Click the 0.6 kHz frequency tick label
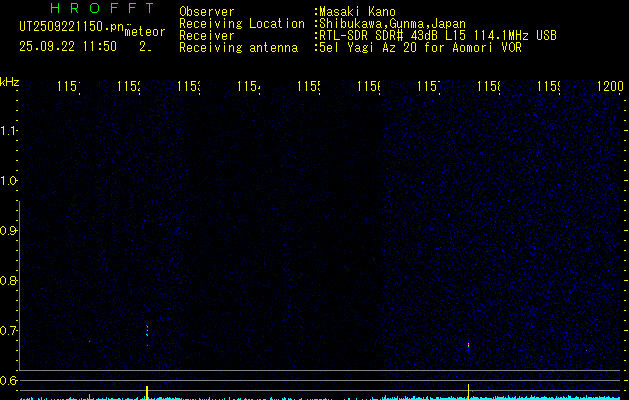 [x=8, y=380]
